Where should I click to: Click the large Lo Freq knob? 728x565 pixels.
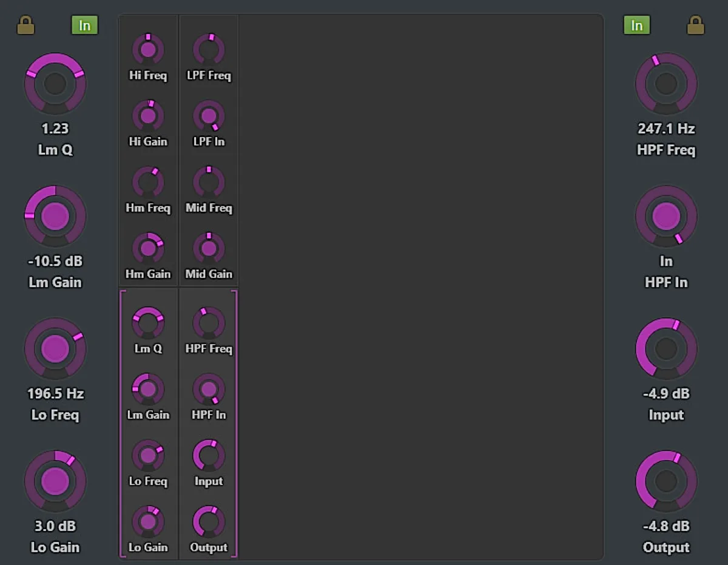(55, 348)
